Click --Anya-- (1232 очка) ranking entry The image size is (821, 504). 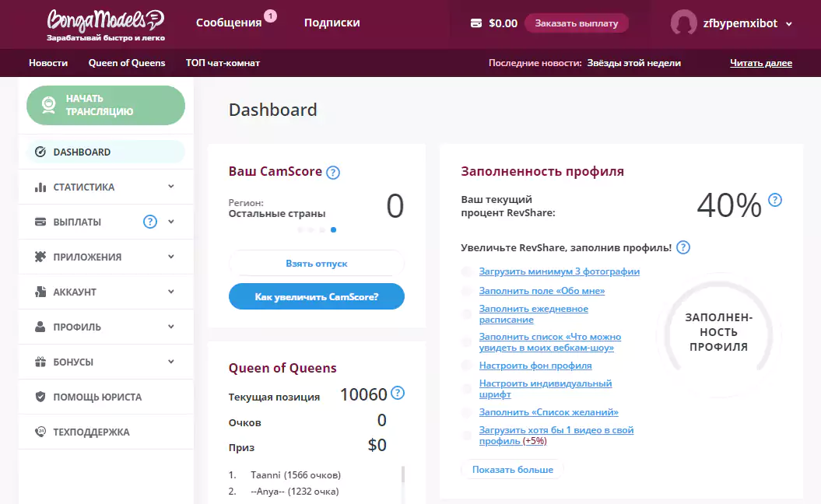[295, 491]
